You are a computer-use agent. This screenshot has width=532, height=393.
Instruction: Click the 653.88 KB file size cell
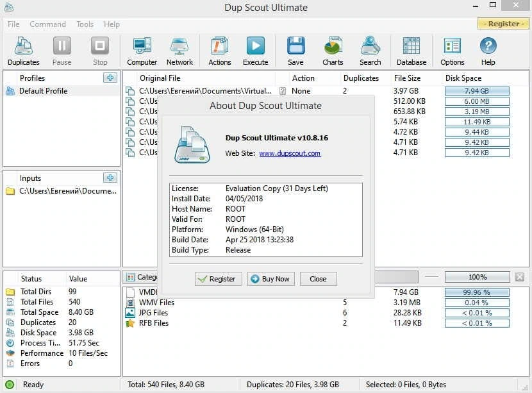pyautogui.click(x=410, y=112)
